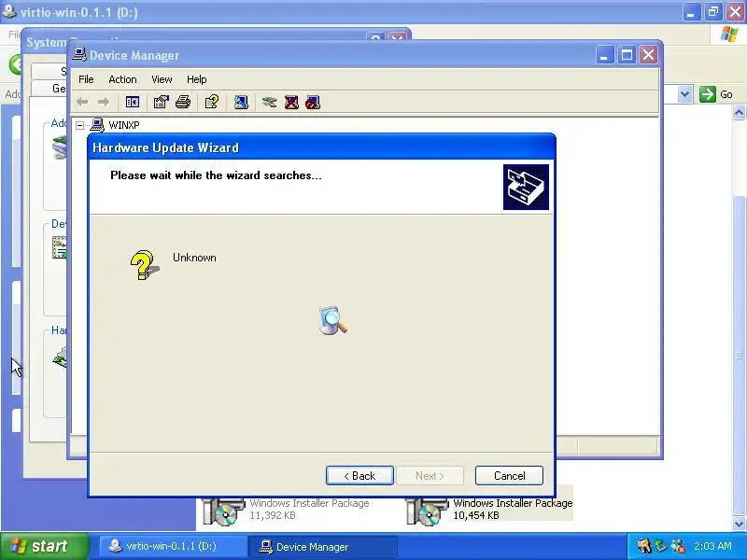
Task: Open the Help menu in Device Manager
Action: click(x=196, y=79)
